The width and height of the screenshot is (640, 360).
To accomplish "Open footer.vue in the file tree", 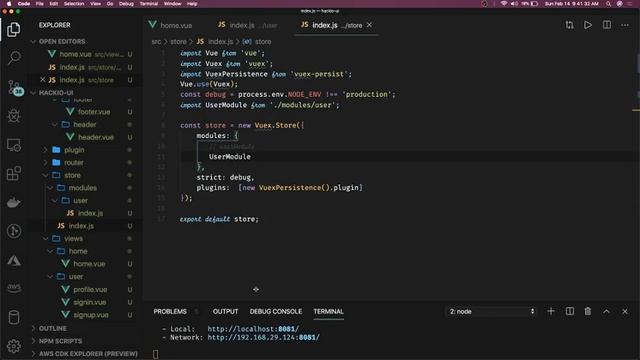I will (94, 112).
